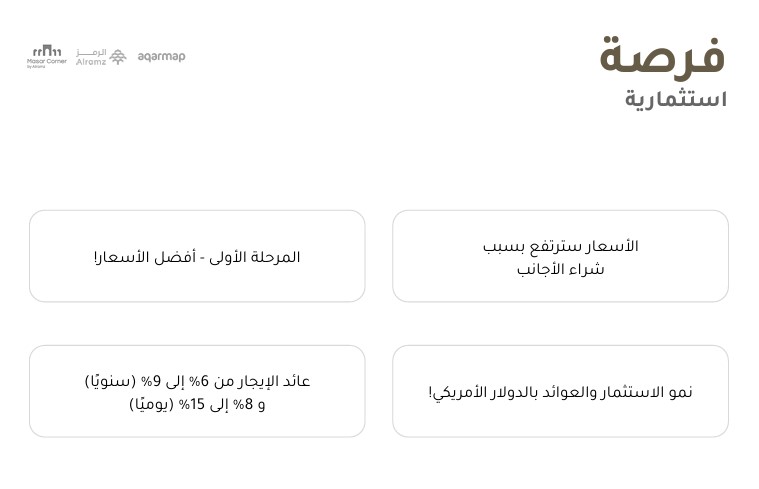This screenshot has height=489, width=759.
Task: Select the 'المرحلة الأولى' phrase
Action: pos(256,257)
